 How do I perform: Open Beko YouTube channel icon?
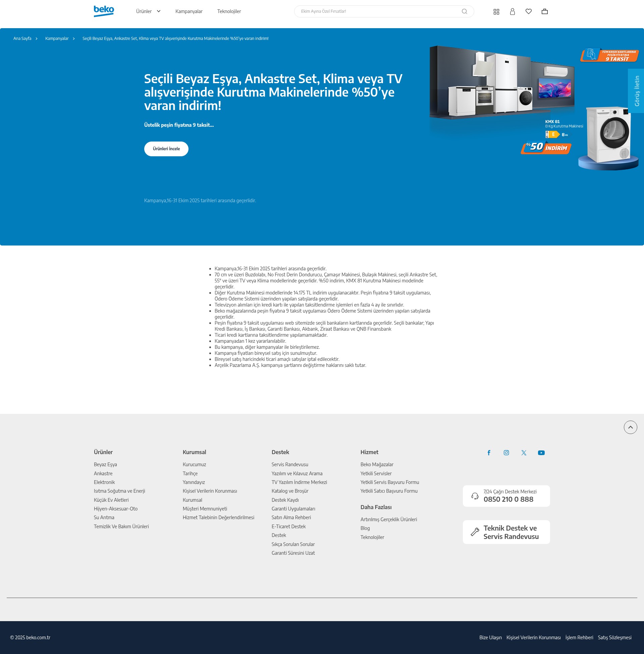coord(541,453)
